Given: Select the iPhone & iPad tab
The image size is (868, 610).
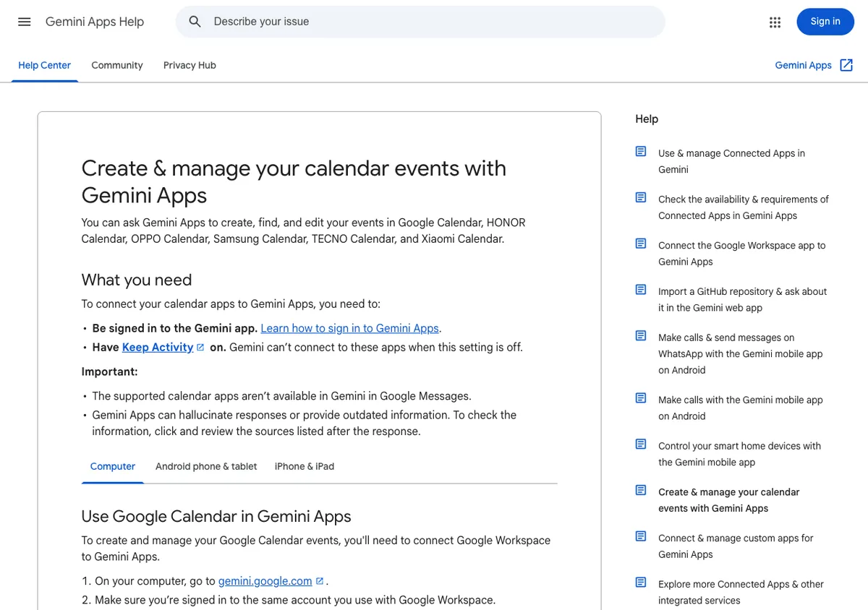Looking at the screenshot, I should tap(305, 467).
